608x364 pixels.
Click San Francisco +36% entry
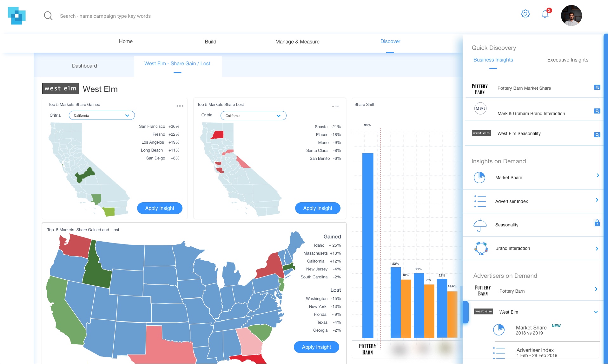tap(159, 127)
